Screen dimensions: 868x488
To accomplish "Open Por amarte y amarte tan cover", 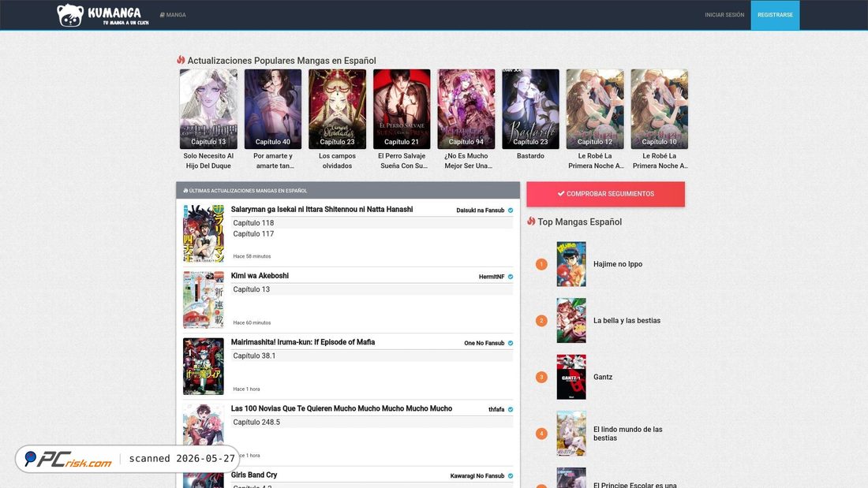I will click(x=273, y=109).
